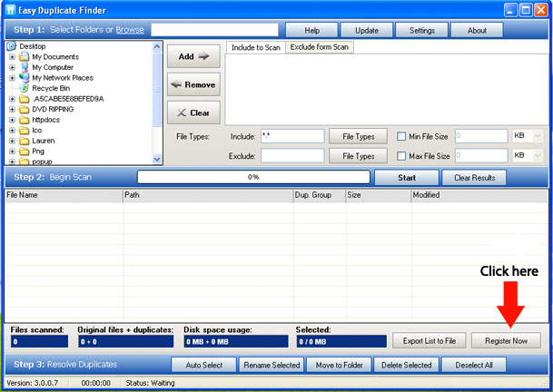
Task: Click the Clear Results button
Action: (474, 178)
